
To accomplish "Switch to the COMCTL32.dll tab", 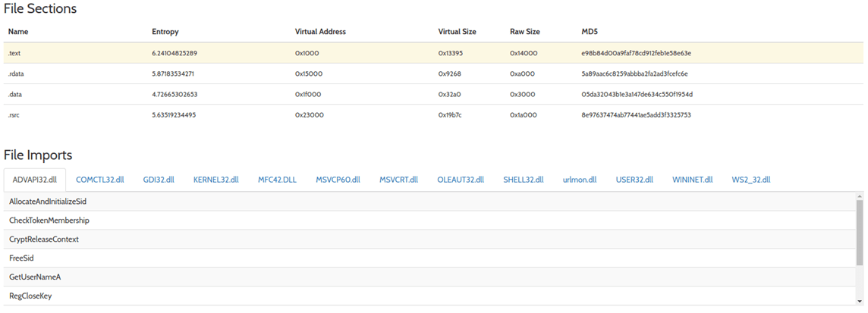I will 100,180.
